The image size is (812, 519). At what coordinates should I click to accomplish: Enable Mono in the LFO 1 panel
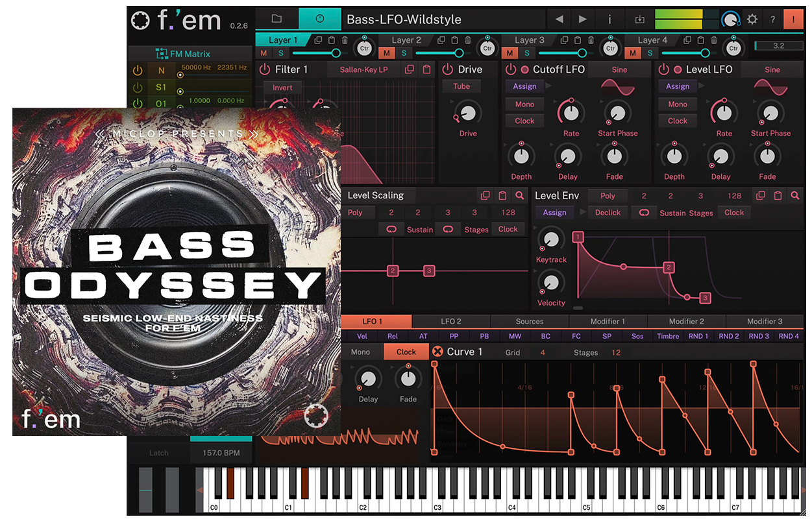(x=360, y=352)
